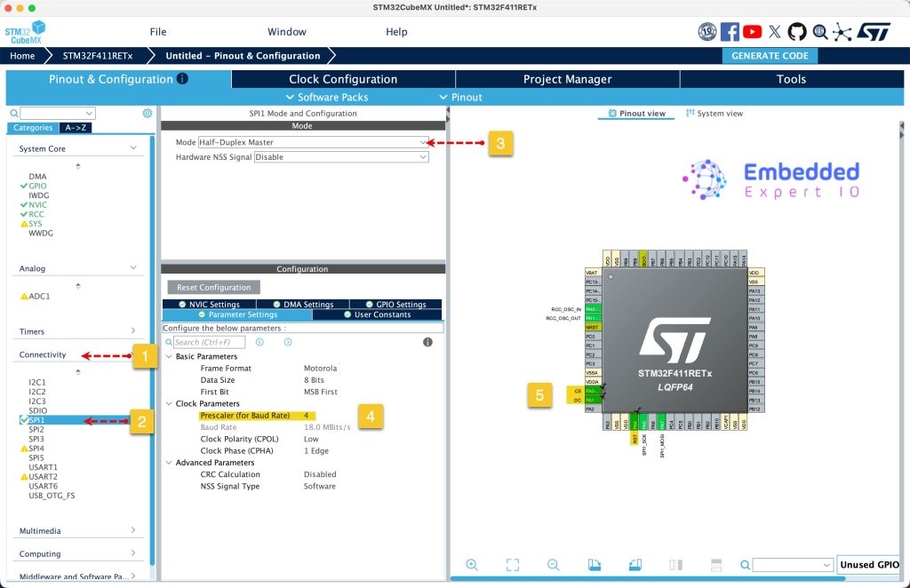Select SPI1 peripheral in Connectivity list

pos(37,420)
